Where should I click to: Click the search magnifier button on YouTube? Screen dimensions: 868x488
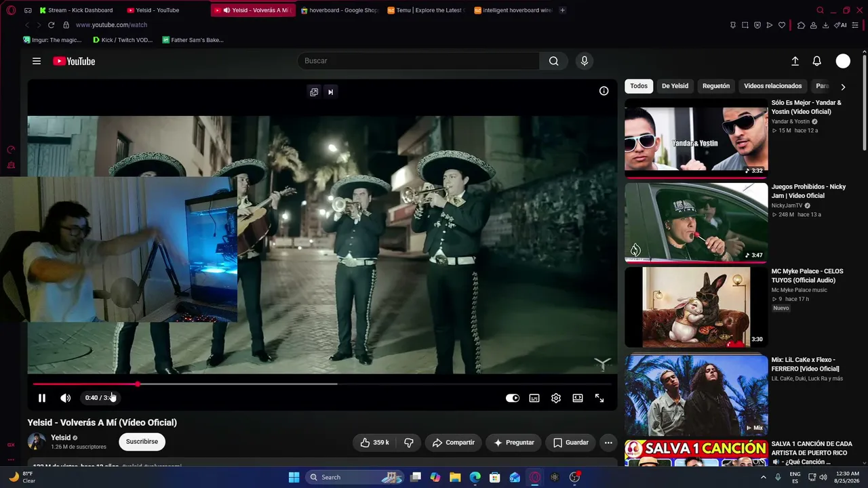tap(554, 61)
